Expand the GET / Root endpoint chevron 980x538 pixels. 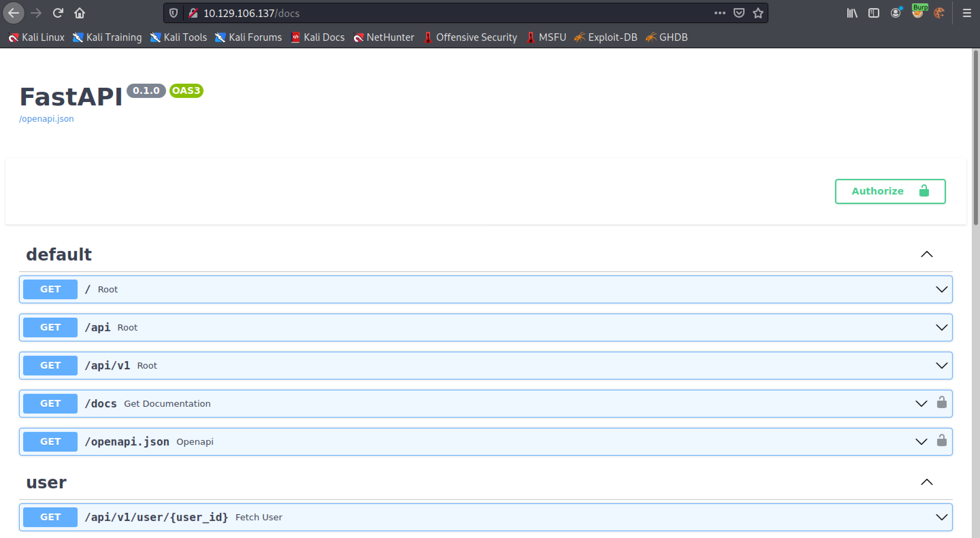[941, 289]
